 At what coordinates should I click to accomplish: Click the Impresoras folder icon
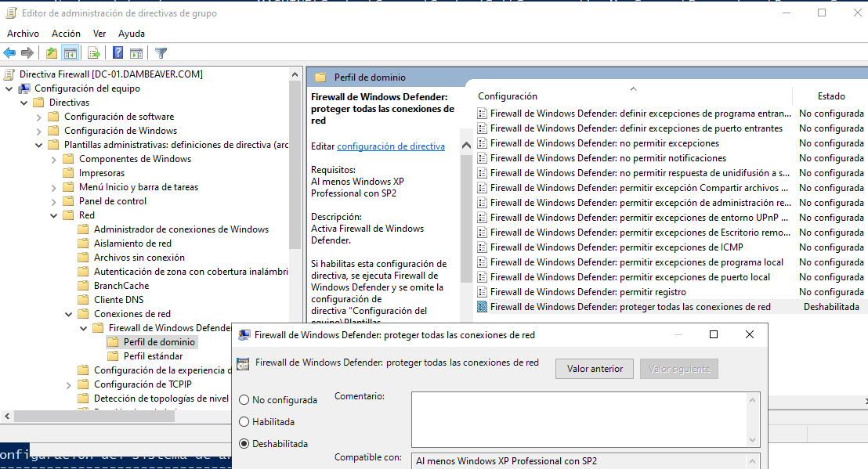69,173
